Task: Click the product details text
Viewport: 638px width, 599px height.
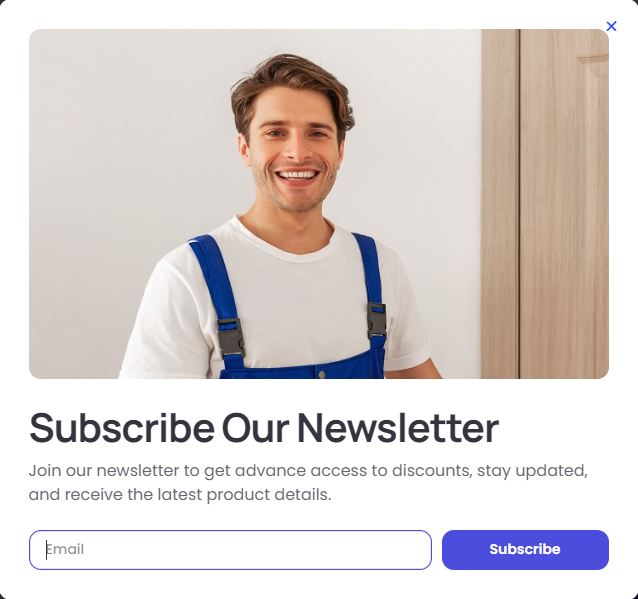Action: [x=269, y=495]
